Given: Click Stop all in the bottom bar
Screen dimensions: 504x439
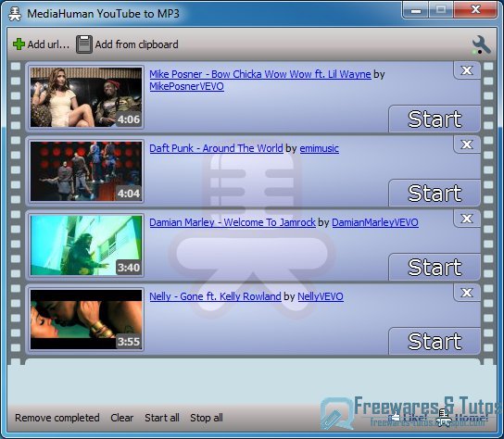Looking at the screenshot, I should point(207,418).
